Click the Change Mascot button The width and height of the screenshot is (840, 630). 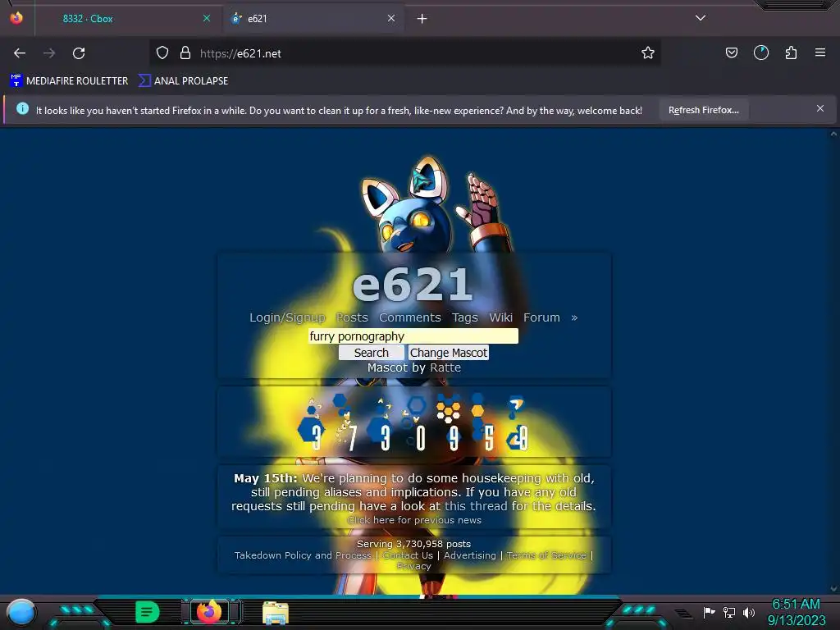point(449,353)
